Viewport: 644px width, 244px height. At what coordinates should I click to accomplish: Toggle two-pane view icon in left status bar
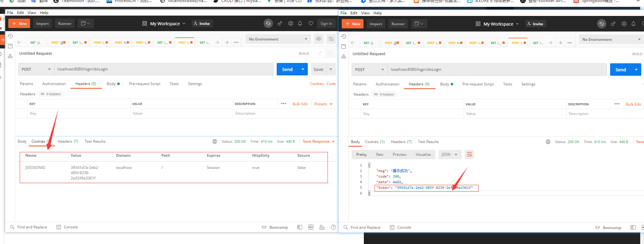pyautogui.click(x=311, y=227)
